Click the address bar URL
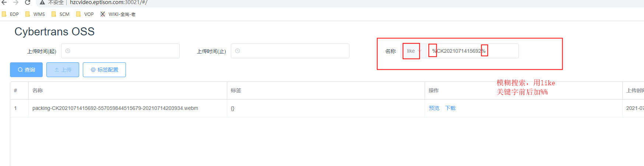Viewport: 644px width, 166px height. pyautogui.click(x=109, y=2)
